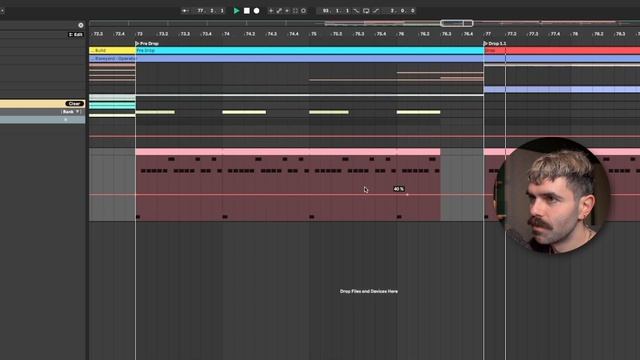Click the loop start field 93. 1. 1
Screen dimensions: 640x360
[336, 11]
